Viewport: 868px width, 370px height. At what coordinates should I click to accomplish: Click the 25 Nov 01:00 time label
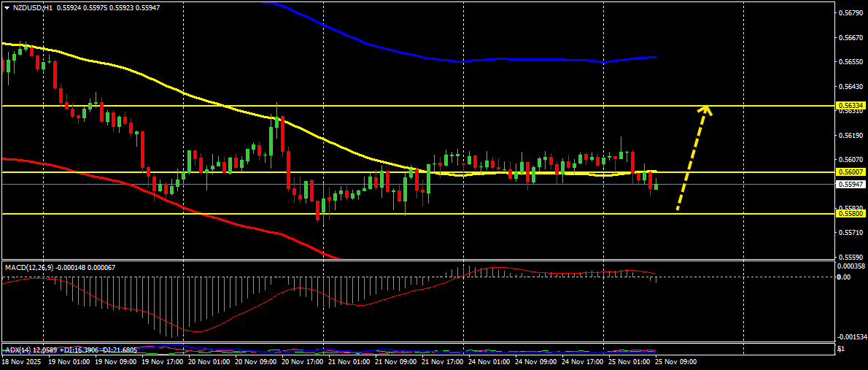point(627,362)
